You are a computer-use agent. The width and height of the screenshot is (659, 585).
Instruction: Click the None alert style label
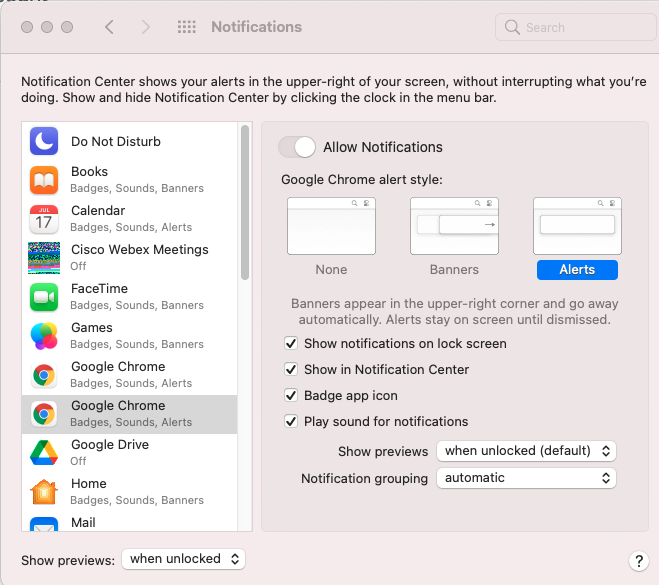point(331,269)
